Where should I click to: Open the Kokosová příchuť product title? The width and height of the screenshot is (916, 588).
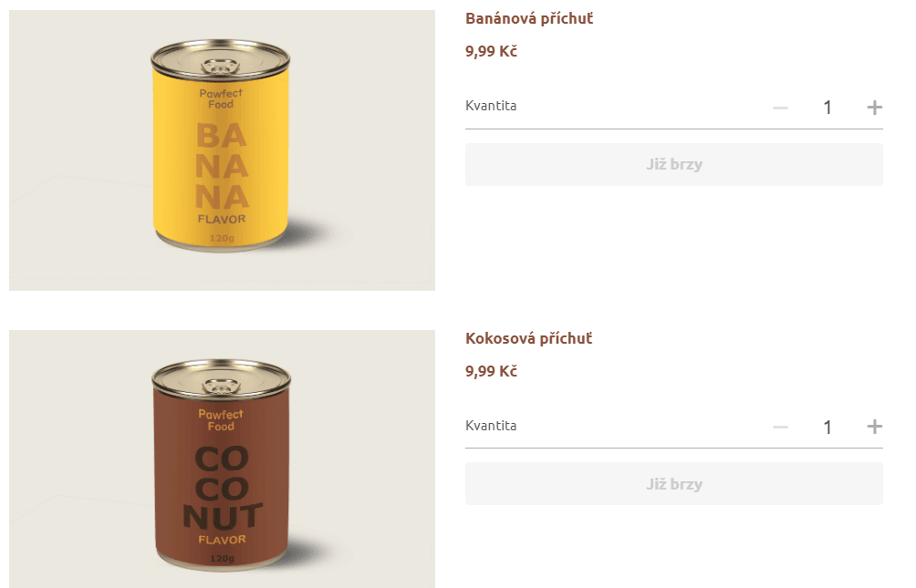(x=528, y=338)
